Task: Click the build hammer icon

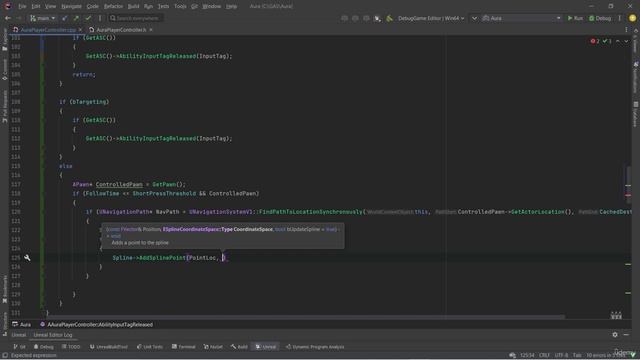Action: tap(389, 18)
